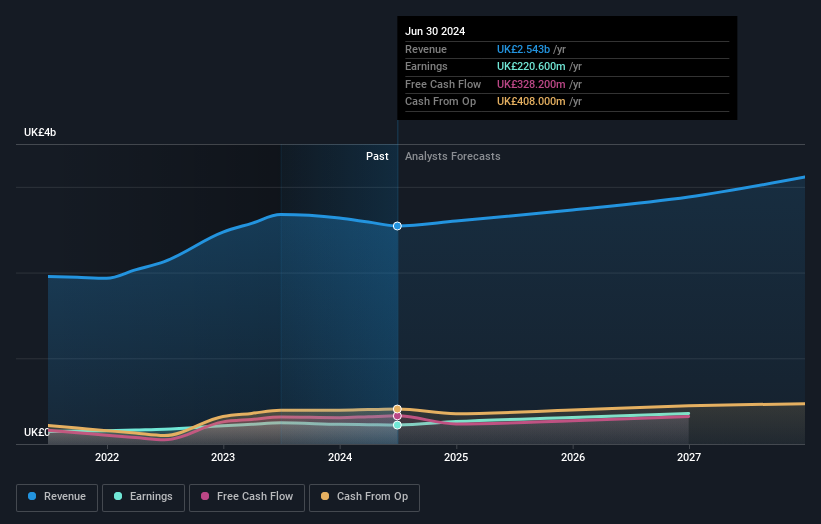
Task: Click the 2023 x-axis label
Action: click(x=223, y=458)
